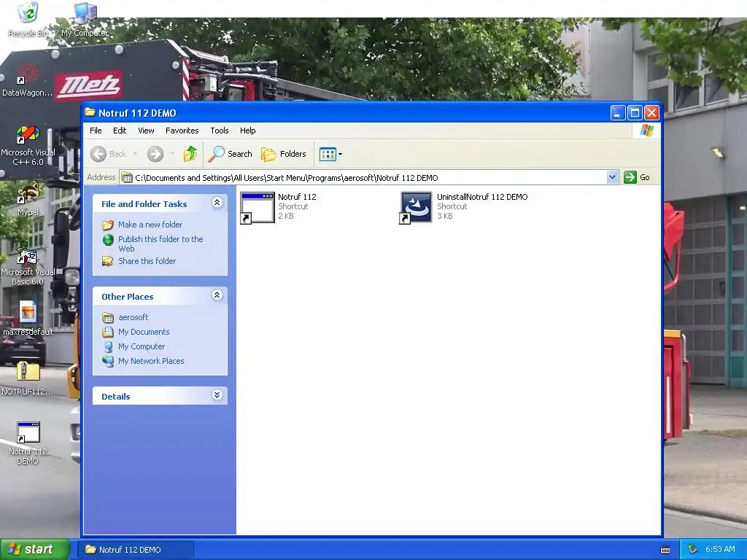Viewport: 747px width, 560px height.
Task: Open My Documents from Other Places
Action: tap(144, 332)
